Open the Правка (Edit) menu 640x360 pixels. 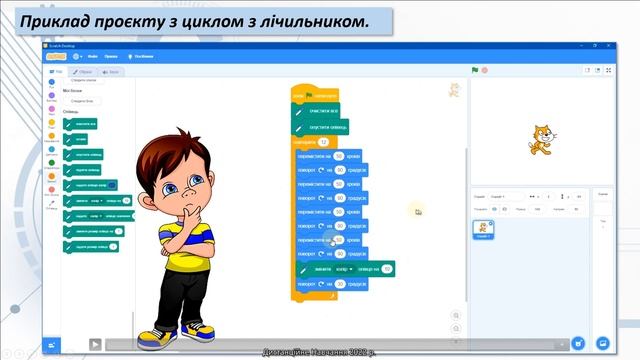point(111,56)
